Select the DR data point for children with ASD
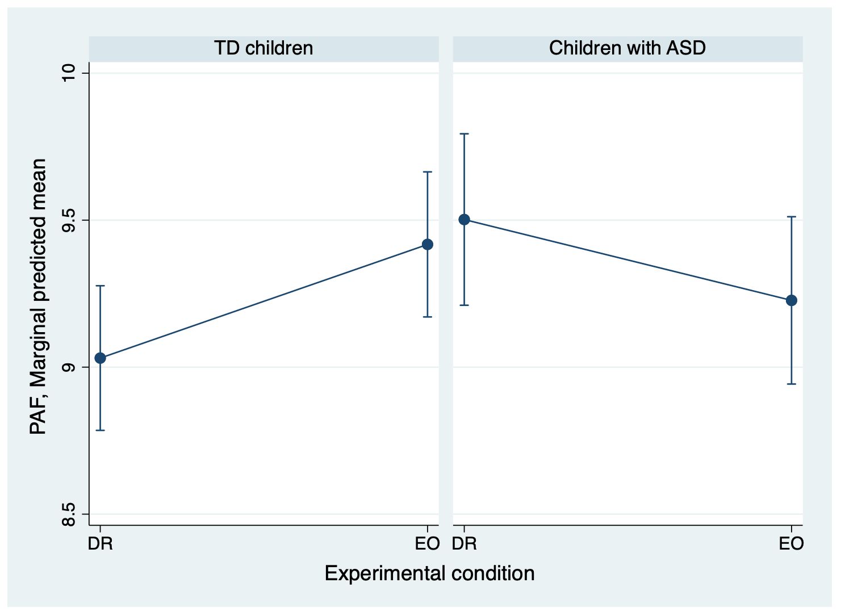The width and height of the screenshot is (841, 616). [465, 220]
